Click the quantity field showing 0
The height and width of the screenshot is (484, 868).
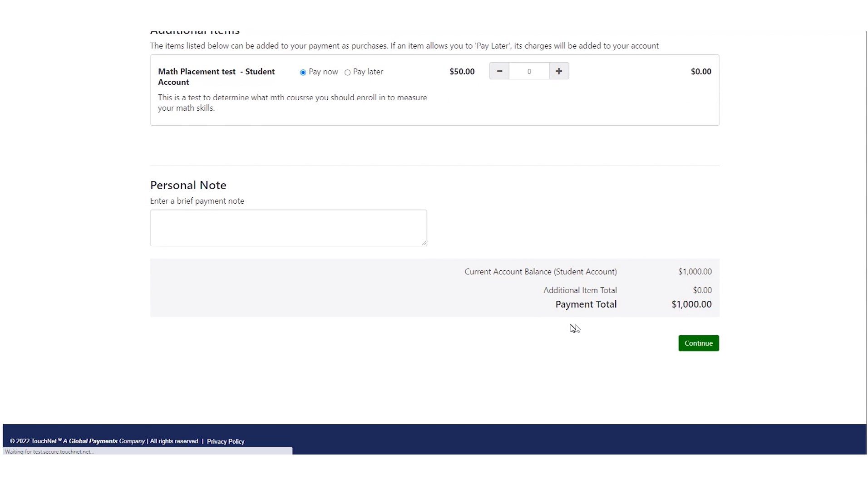pos(529,71)
